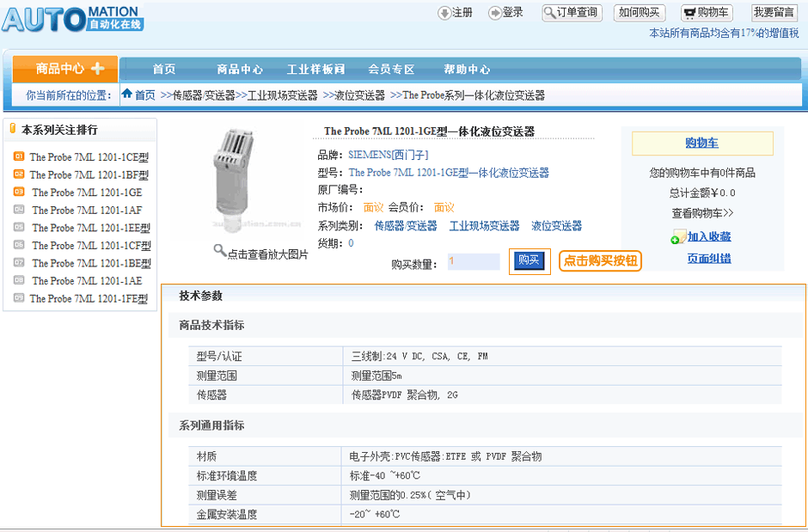Click the 注册 link
The height and width of the screenshot is (532, 808).
click(462, 13)
